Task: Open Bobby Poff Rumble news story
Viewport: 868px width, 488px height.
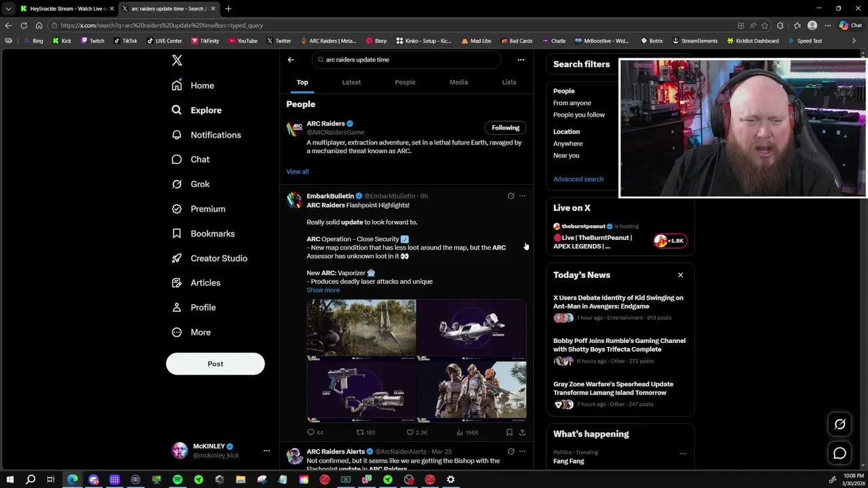Action: pyautogui.click(x=620, y=351)
